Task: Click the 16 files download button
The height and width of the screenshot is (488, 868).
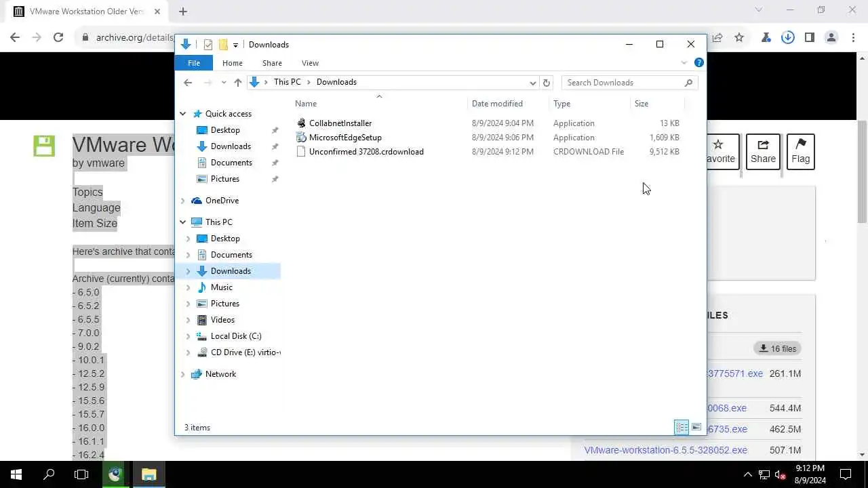Action: [x=777, y=348]
